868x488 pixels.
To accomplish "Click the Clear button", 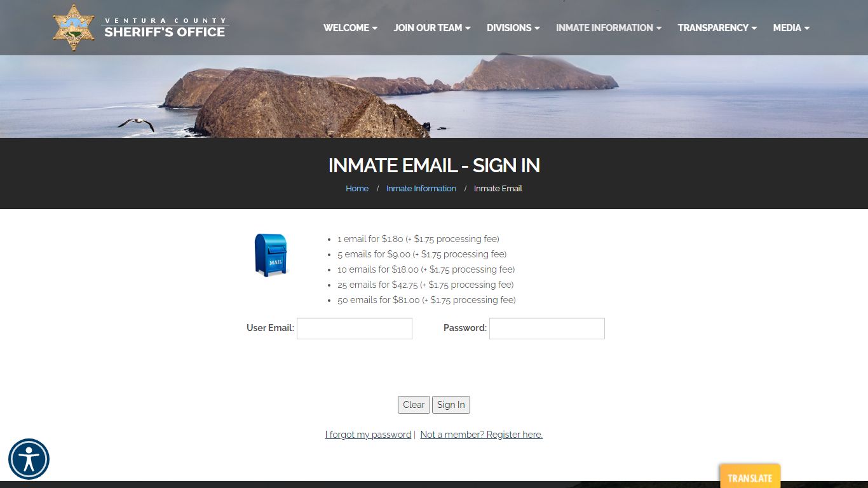I will pos(414,405).
